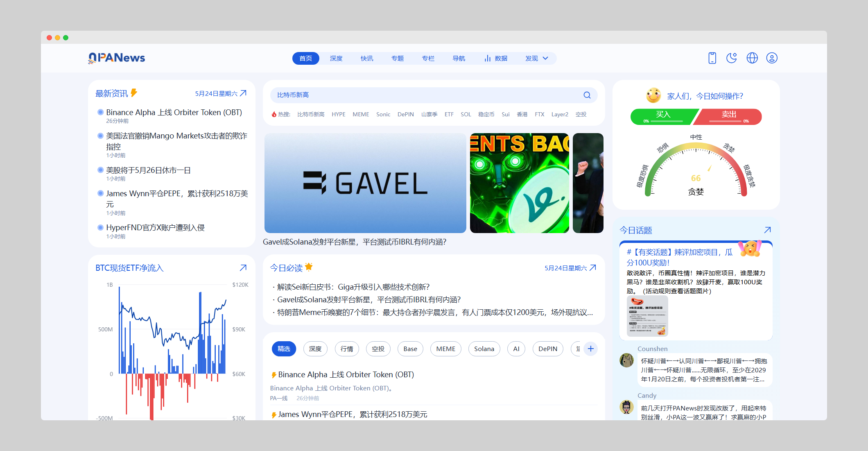Click the search magnifier icon
Screen dimensions: 868x451
coord(587,95)
